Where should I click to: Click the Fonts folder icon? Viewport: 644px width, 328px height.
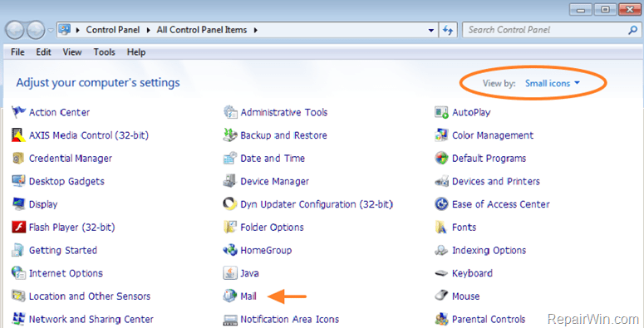pos(441,227)
